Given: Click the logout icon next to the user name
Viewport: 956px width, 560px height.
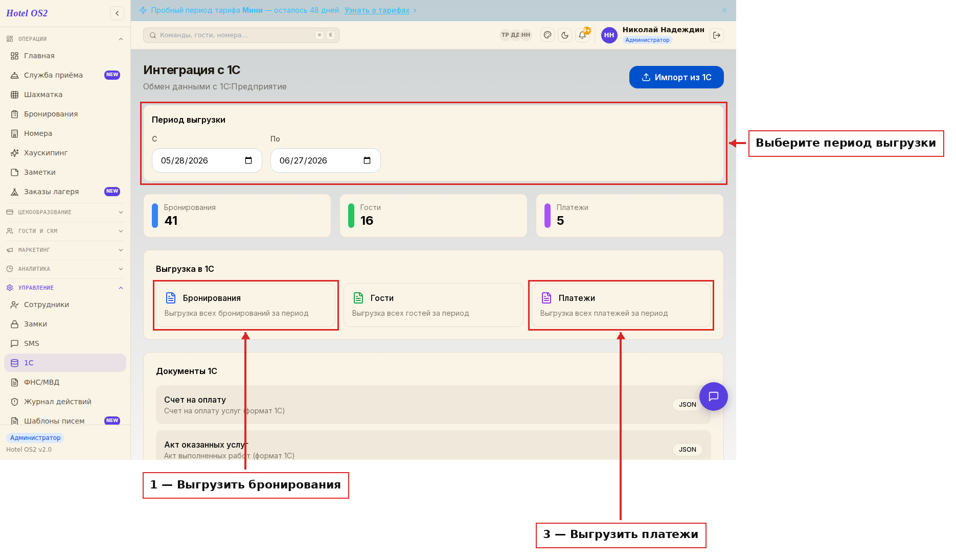Looking at the screenshot, I should pyautogui.click(x=717, y=35).
